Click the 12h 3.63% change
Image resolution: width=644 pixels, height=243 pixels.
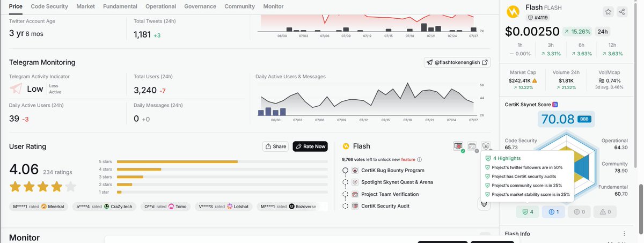pos(612,54)
